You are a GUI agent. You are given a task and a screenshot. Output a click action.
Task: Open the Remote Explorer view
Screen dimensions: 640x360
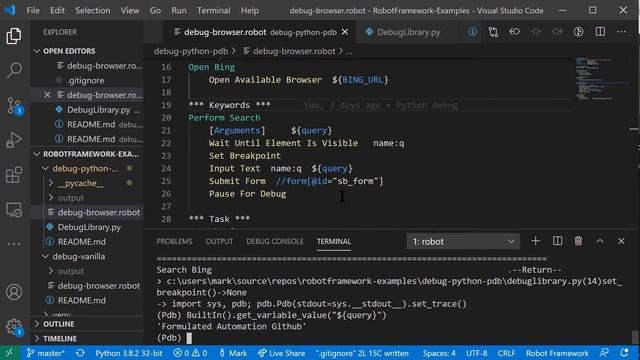pos(14,210)
